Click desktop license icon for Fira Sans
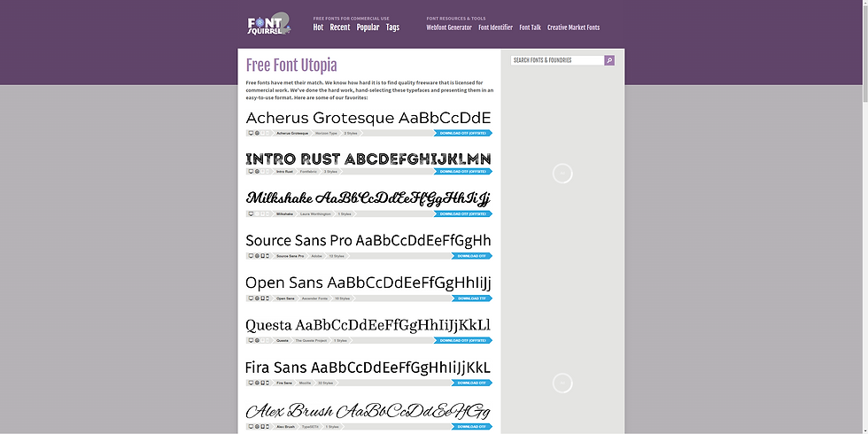This screenshot has height=434, width=868. (251, 383)
